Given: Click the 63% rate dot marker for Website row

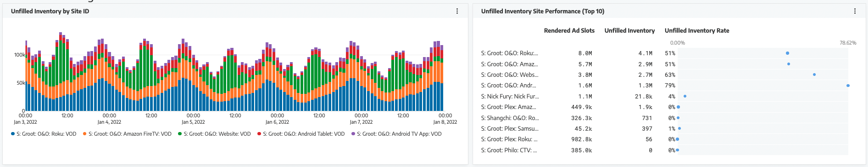Looking at the screenshot, I should [x=814, y=75].
